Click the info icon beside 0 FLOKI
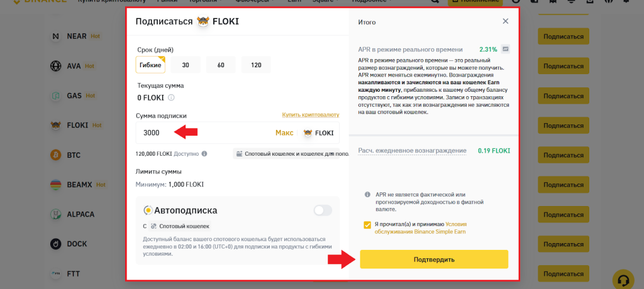Screen dimensions: 644x289 (x=171, y=97)
